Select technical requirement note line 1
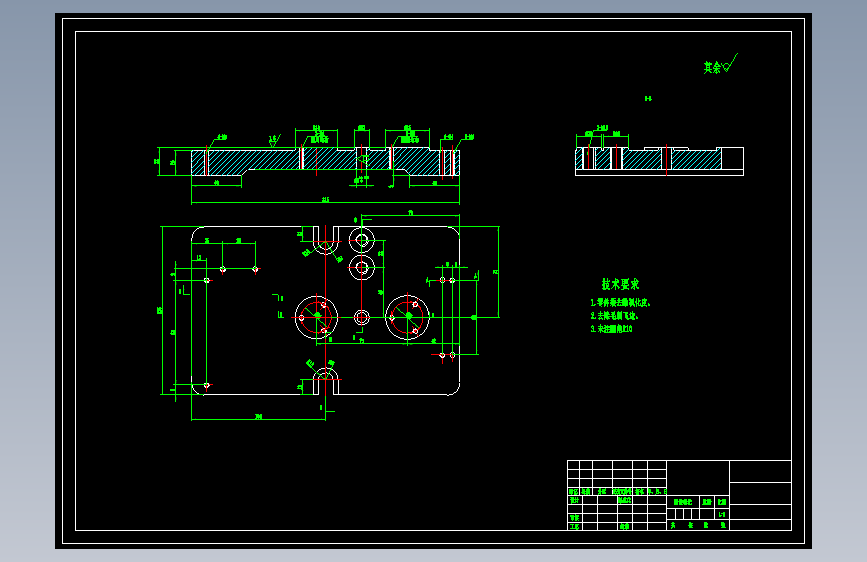867x562 pixels. click(620, 303)
